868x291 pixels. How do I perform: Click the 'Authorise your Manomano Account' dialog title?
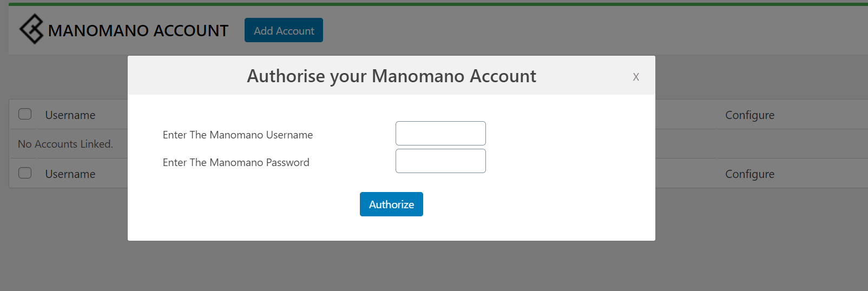[391, 76]
